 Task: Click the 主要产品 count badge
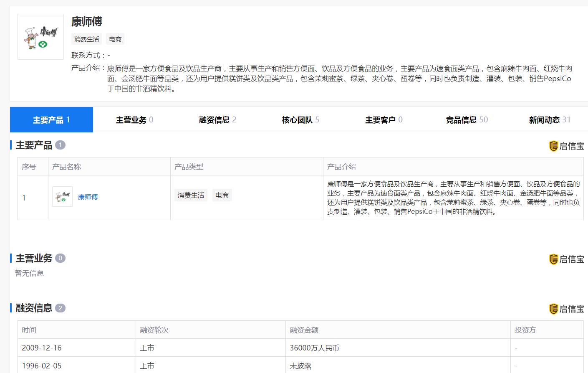(60, 145)
